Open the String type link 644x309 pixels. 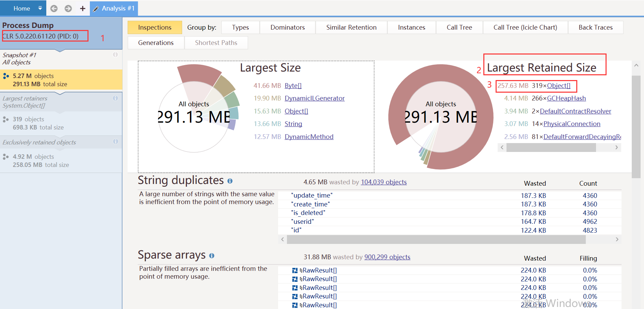[x=293, y=124]
